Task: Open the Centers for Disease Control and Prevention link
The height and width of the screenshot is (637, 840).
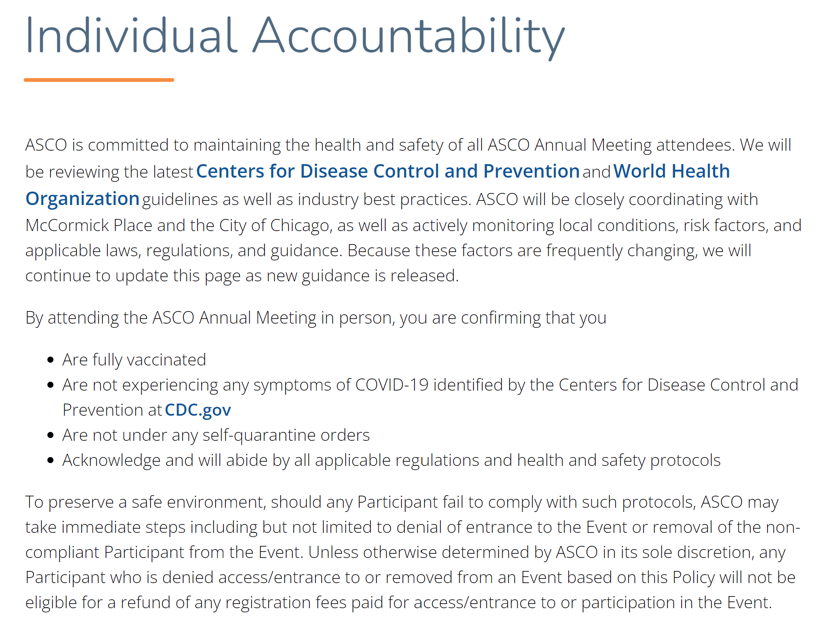Action: click(x=387, y=172)
